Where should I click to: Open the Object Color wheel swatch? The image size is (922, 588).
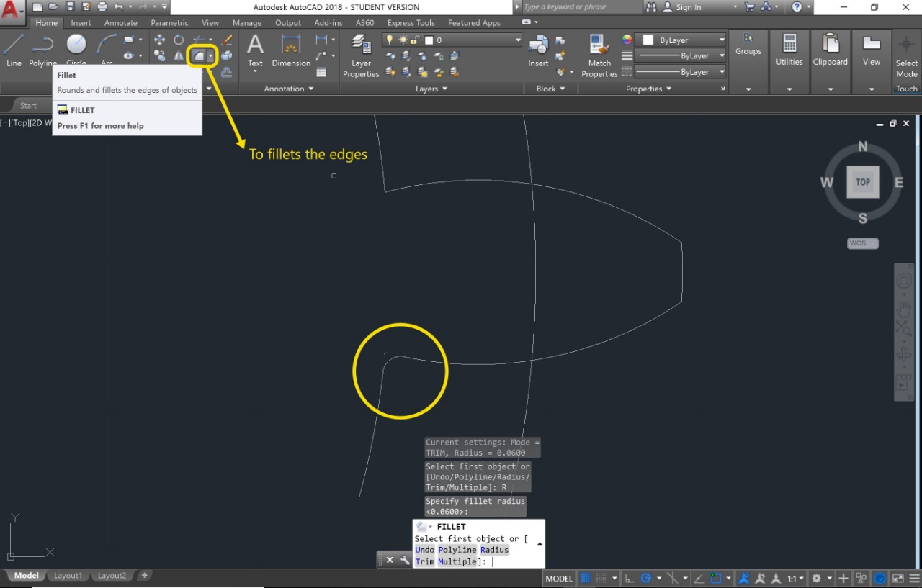tap(627, 40)
